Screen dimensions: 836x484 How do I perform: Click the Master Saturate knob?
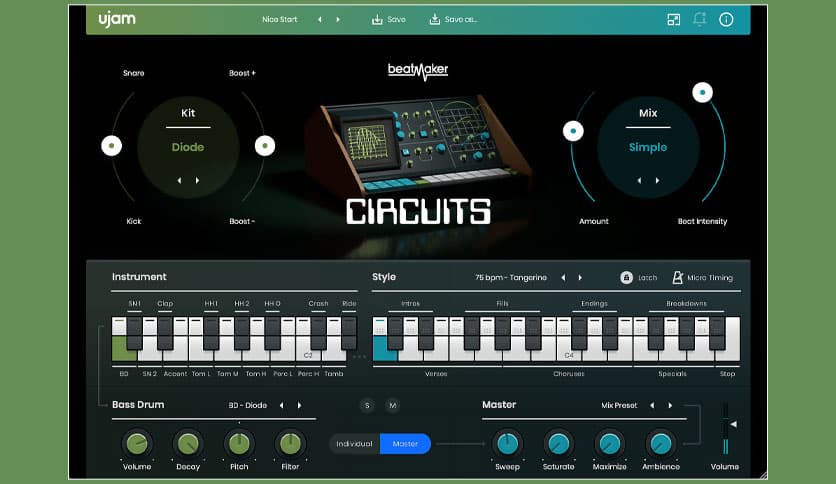point(559,443)
